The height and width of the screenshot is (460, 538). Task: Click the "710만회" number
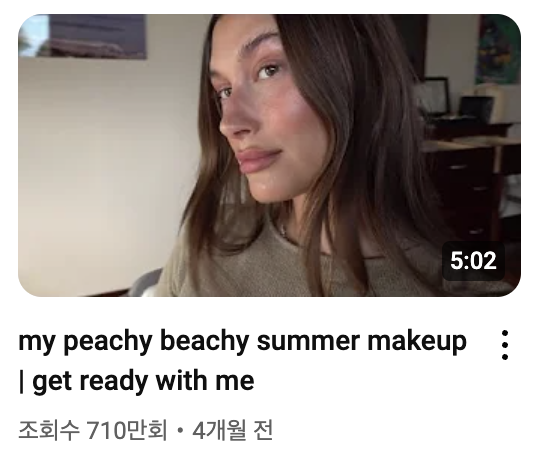pos(127,430)
